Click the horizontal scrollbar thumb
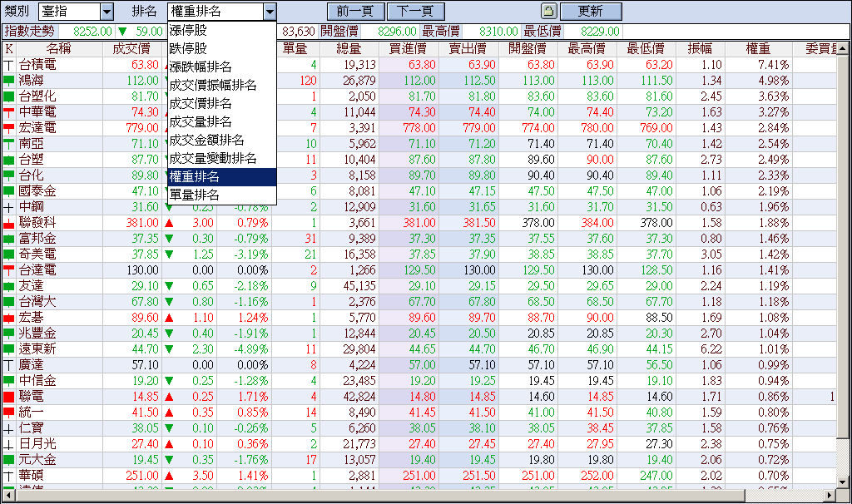 coord(379,495)
